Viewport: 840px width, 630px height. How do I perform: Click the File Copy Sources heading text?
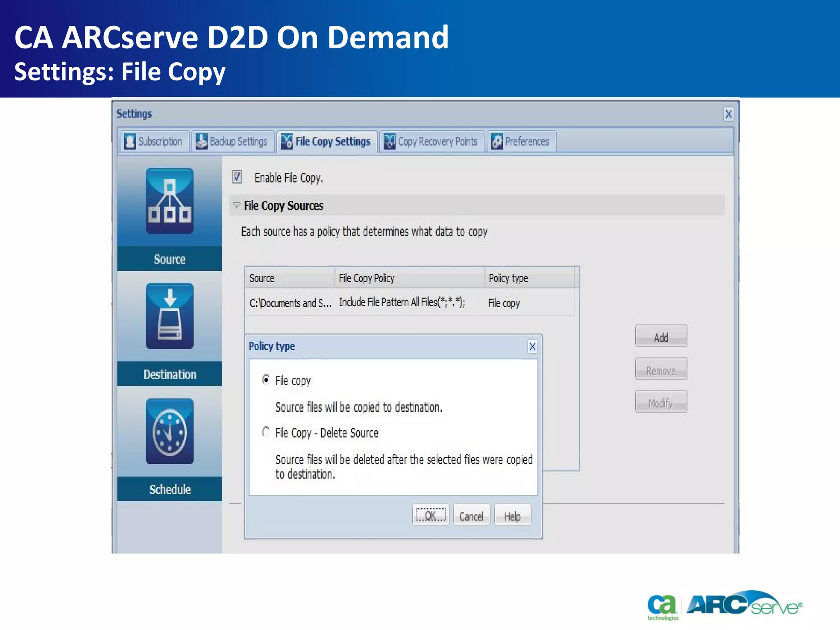pos(283,205)
